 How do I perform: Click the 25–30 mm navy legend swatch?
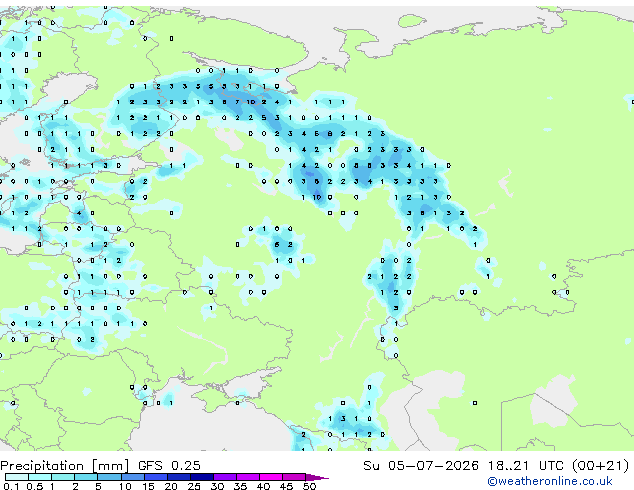[201, 477]
